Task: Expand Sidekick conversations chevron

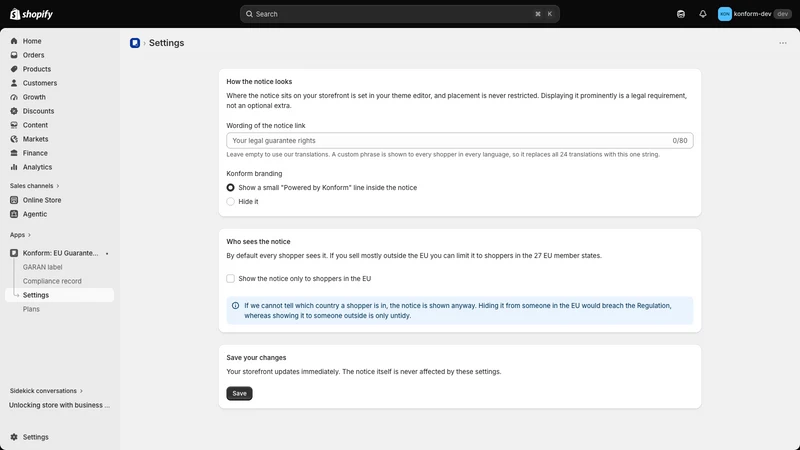Action: coord(81,391)
